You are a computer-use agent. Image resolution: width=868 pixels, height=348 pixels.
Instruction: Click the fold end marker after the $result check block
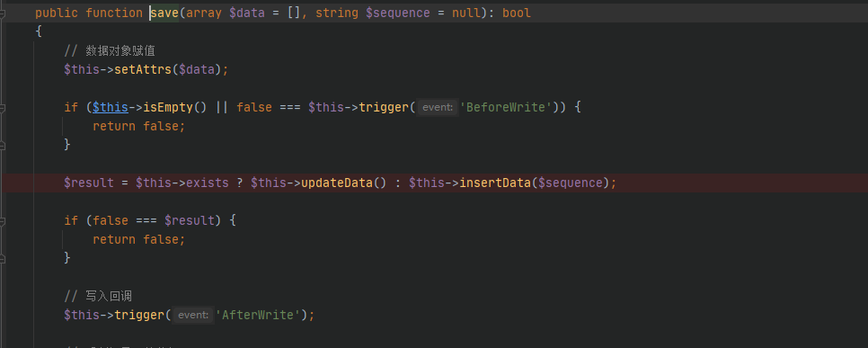pyautogui.click(x=2, y=259)
